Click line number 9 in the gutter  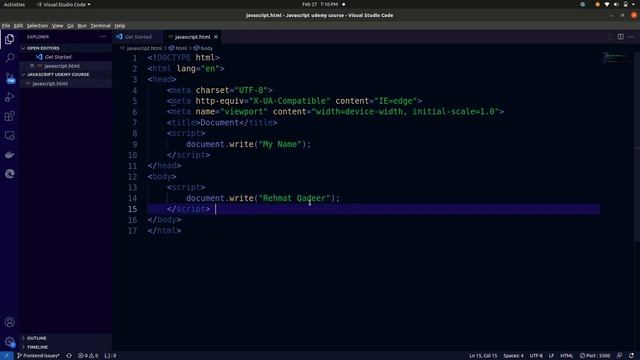tap(135, 144)
